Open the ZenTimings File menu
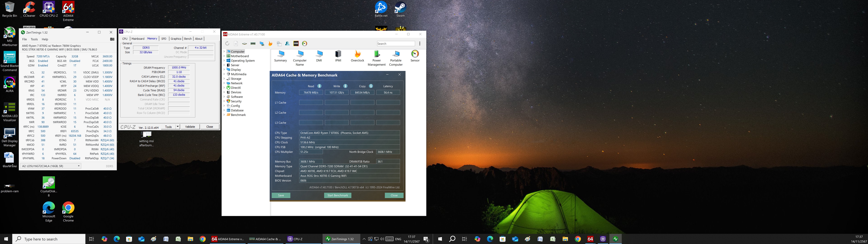This screenshot has width=868, height=244. (25, 39)
